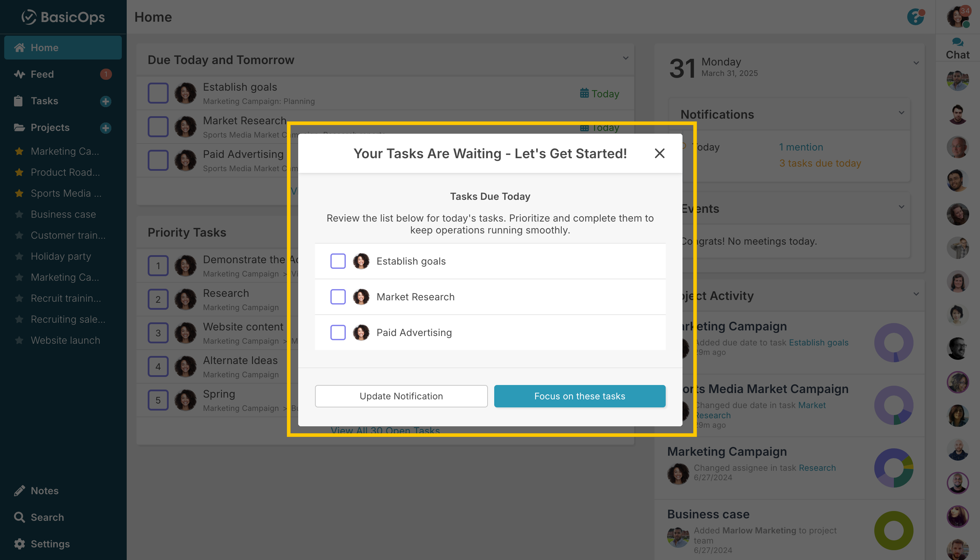Collapse the Due Today and Tomorrow section

625,58
